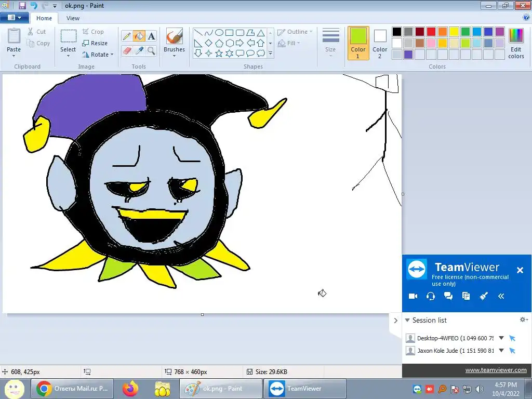Choose the Right arrow shape
532x399 pixels.
click(240, 43)
